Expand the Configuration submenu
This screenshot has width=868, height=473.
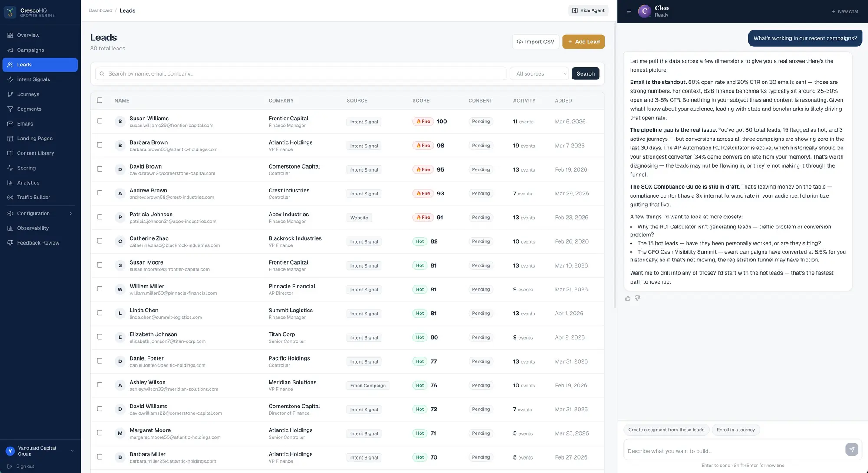(x=70, y=213)
